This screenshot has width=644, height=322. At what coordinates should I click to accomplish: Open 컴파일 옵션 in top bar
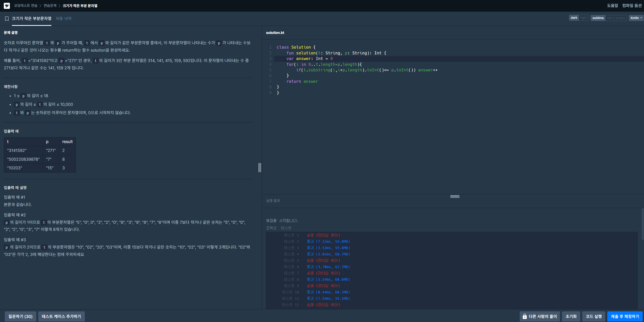tap(632, 6)
